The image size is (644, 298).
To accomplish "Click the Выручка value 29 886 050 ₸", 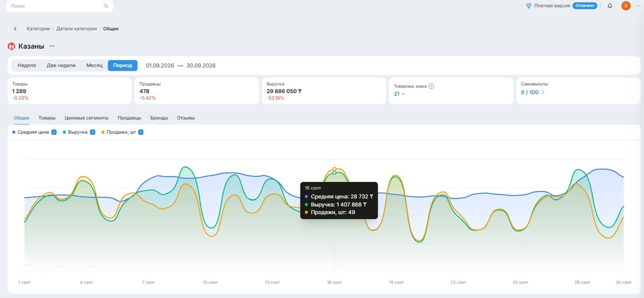I will coord(284,91).
